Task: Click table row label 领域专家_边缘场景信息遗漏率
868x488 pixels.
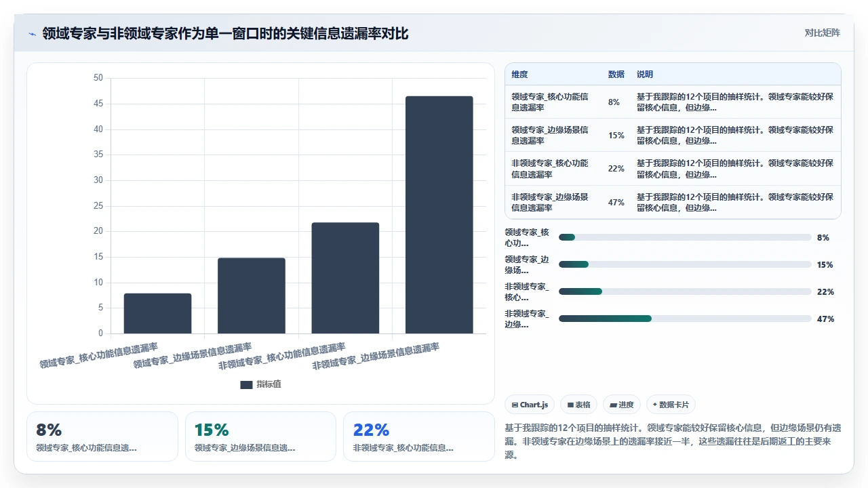Action: pyautogui.click(x=550, y=136)
